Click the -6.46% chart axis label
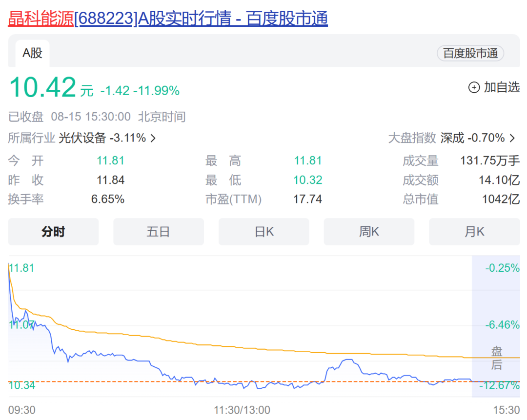 (503, 325)
